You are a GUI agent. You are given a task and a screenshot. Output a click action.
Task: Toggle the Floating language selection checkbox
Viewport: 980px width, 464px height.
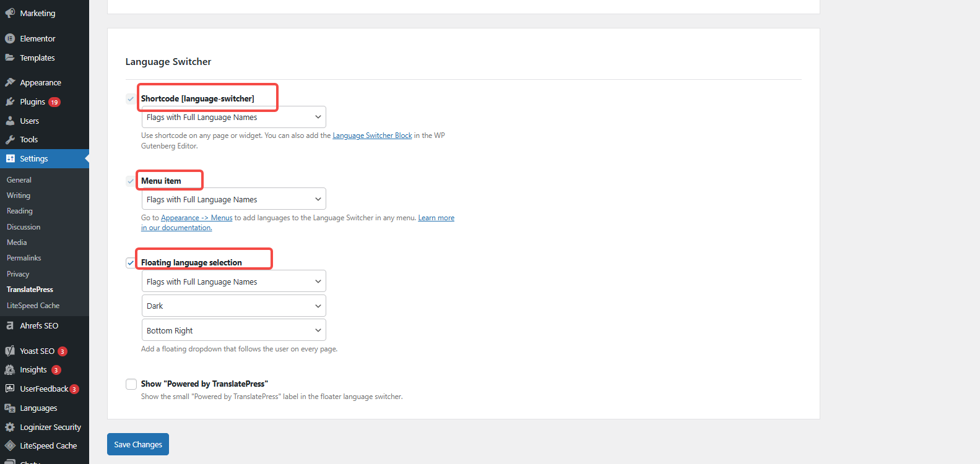tap(131, 263)
